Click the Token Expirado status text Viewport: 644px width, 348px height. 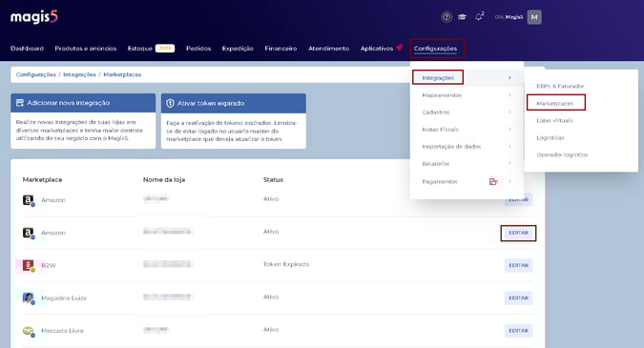point(286,264)
